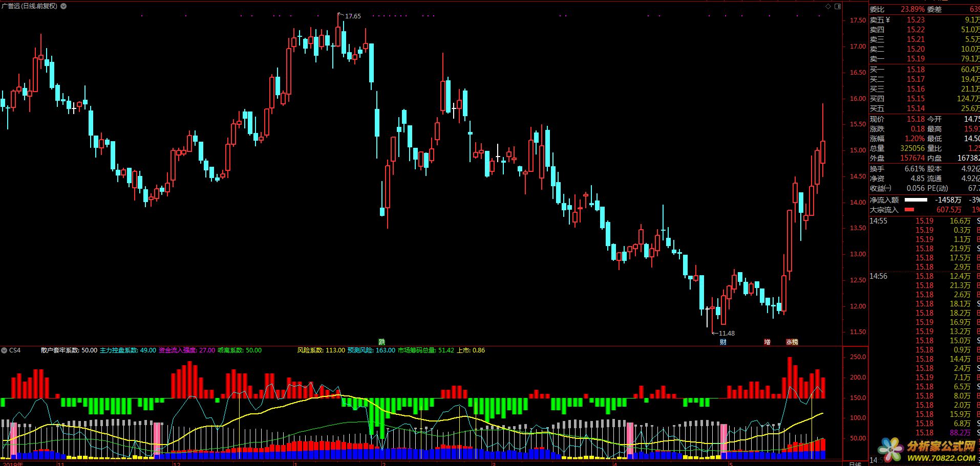
Task: Select the 卖四 price 15.22
Action: click(915, 30)
